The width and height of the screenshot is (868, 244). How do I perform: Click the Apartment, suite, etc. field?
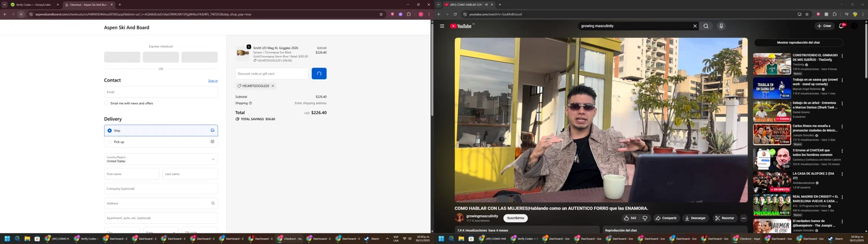[x=161, y=218]
